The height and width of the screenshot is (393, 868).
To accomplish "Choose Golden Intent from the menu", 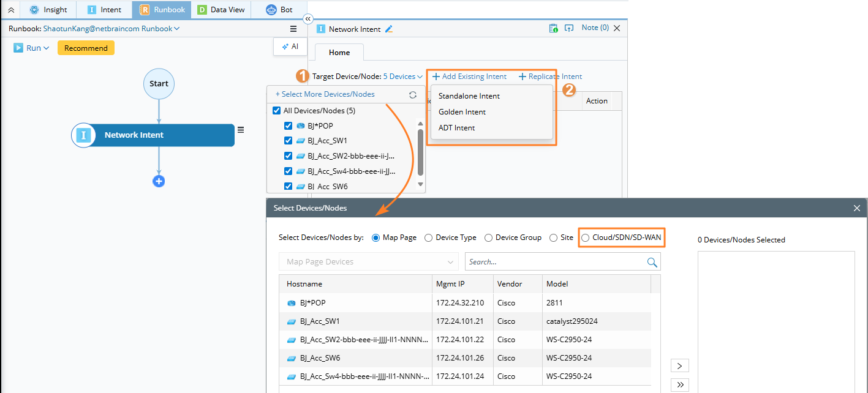I will click(x=462, y=112).
